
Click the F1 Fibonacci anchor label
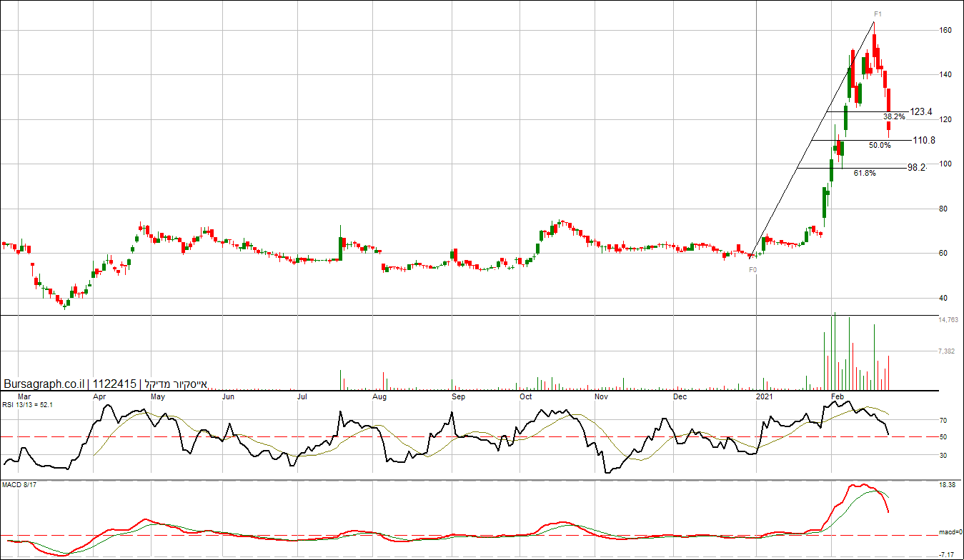[x=878, y=14]
